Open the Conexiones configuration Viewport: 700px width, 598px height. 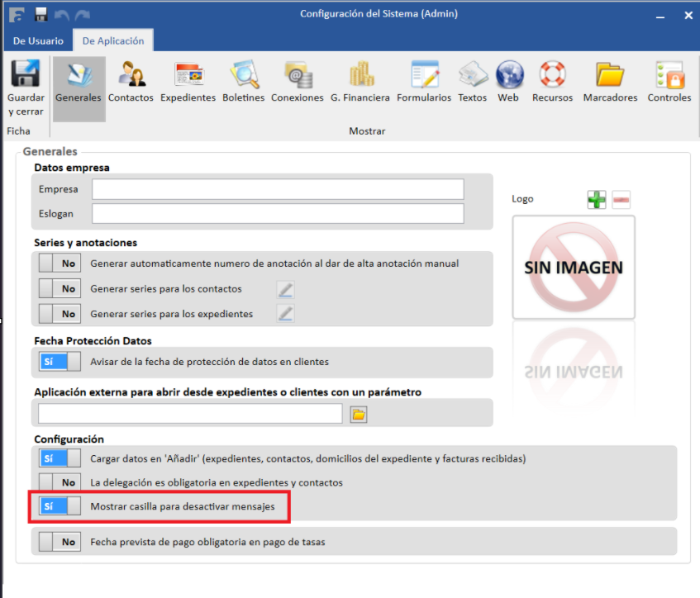(x=298, y=83)
